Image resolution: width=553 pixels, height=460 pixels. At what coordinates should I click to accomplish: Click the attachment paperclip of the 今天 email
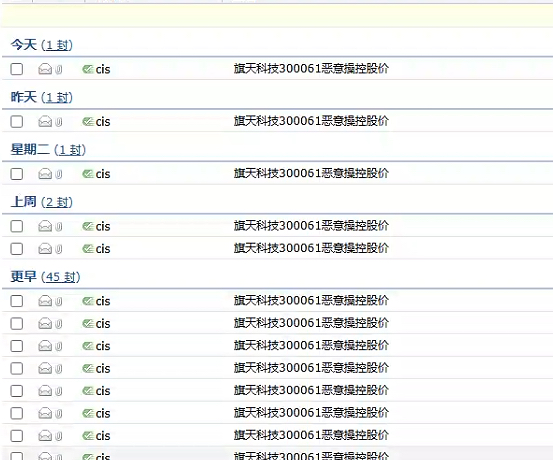[59, 69]
